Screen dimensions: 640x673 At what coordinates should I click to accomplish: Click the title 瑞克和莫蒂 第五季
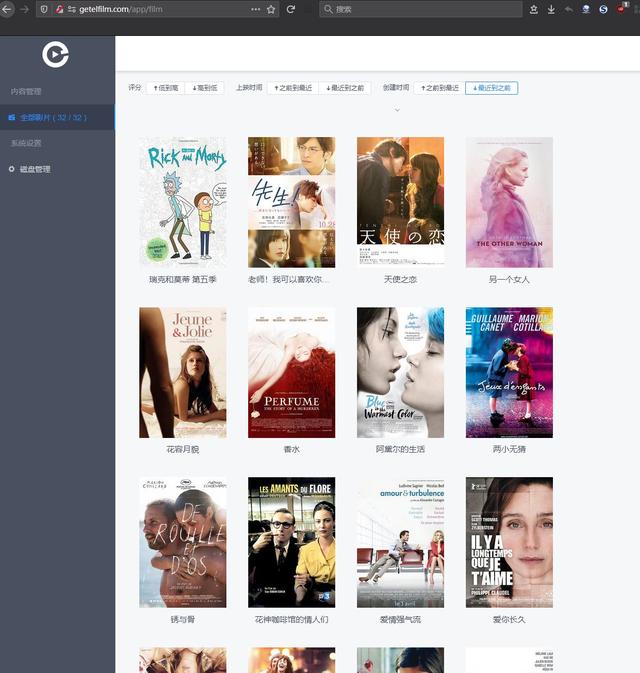[x=183, y=279]
